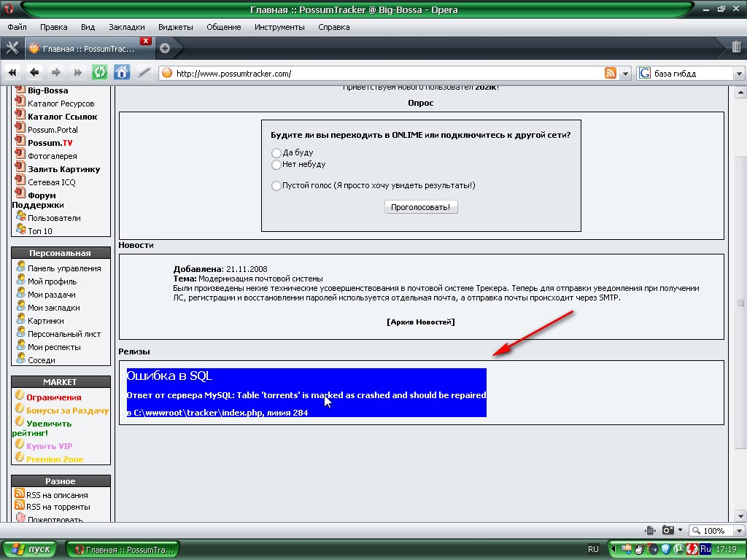Open the Бонусы за Раздачу link
Screen dimensions: 747x560
click(68, 411)
